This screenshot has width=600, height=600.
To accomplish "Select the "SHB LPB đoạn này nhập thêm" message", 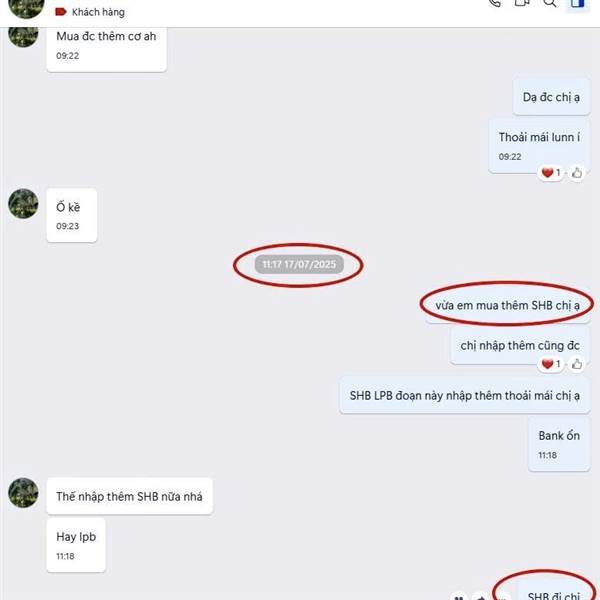I will pyautogui.click(x=465, y=395).
